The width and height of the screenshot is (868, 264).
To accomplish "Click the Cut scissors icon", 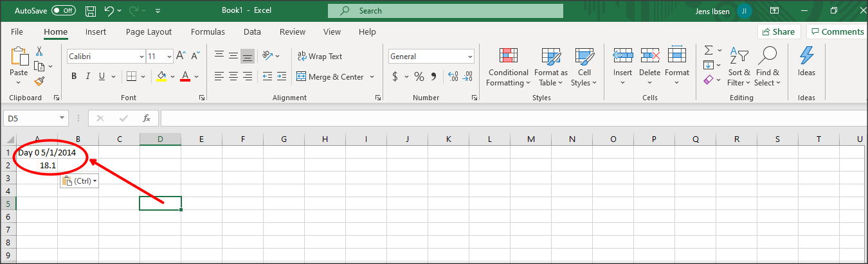I will pyautogui.click(x=40, y=51).
